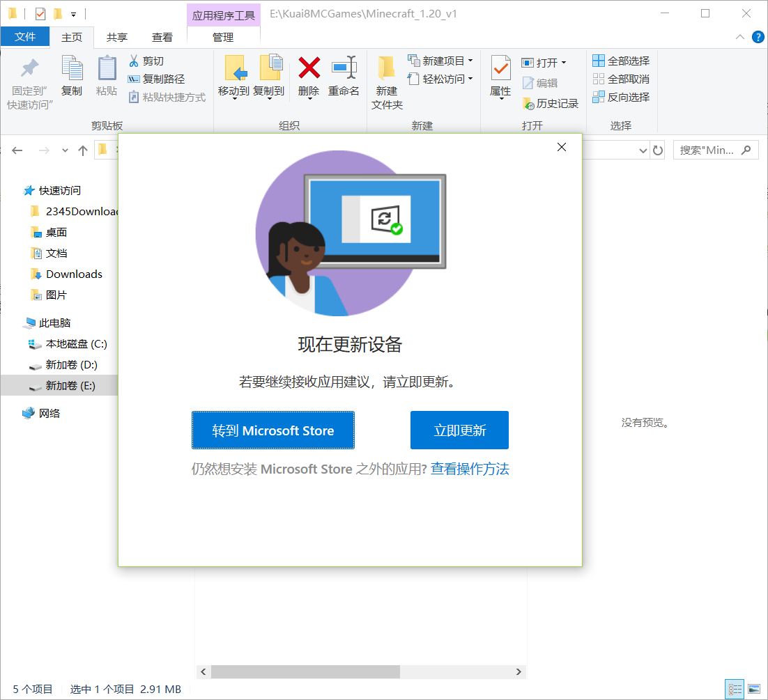Click Application Tools (应用程序工具) tab header
Image resolution: width=768 pixels, height=700 pixels.
(223, 15)
